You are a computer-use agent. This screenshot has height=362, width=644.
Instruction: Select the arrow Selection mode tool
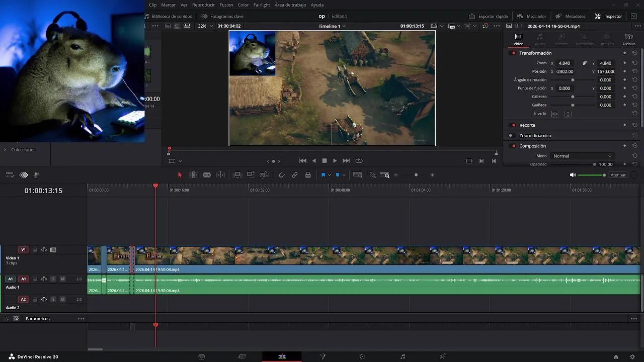tap(180, 175)
